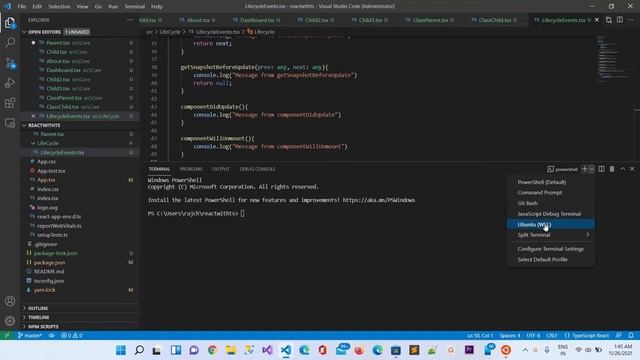The image size is (640, 360).
Task: Open notifications bell in status bar
Action: (x=631, y=335)
